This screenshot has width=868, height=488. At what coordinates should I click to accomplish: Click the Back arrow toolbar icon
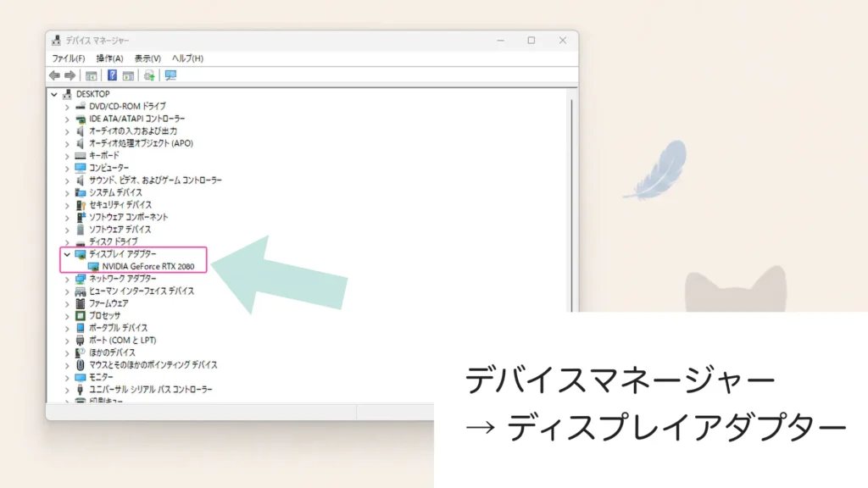coord(54,75)
